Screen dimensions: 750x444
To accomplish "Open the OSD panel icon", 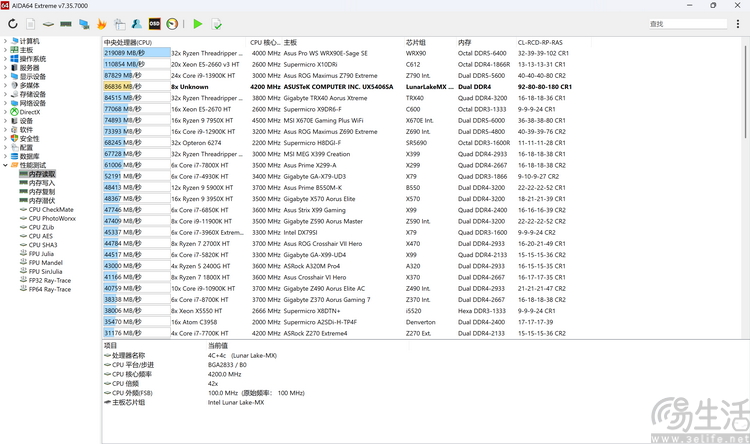I will coord(154,24).
